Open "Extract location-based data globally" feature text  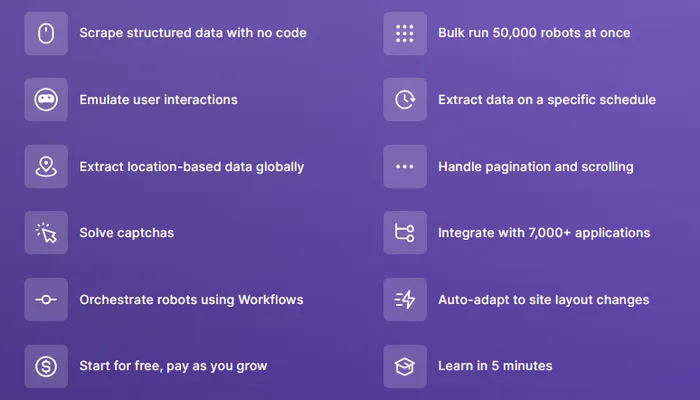point(192,166)
